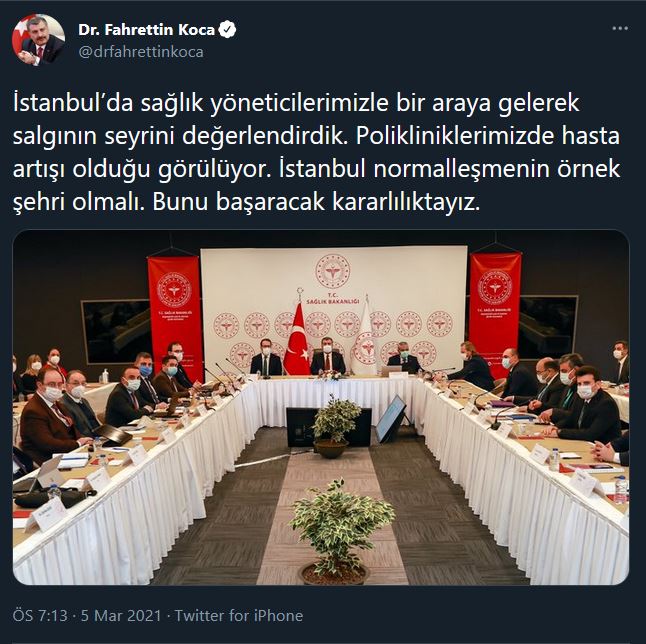Open the tweet's three-dot more options menu
Viewport: 646px width, 644px height.
pos(620,28)
